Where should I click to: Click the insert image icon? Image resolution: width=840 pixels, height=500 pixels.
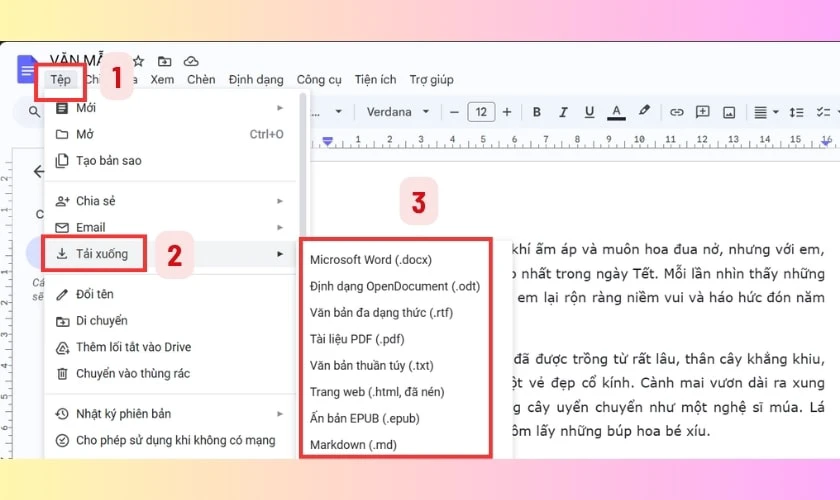point(729,112)
